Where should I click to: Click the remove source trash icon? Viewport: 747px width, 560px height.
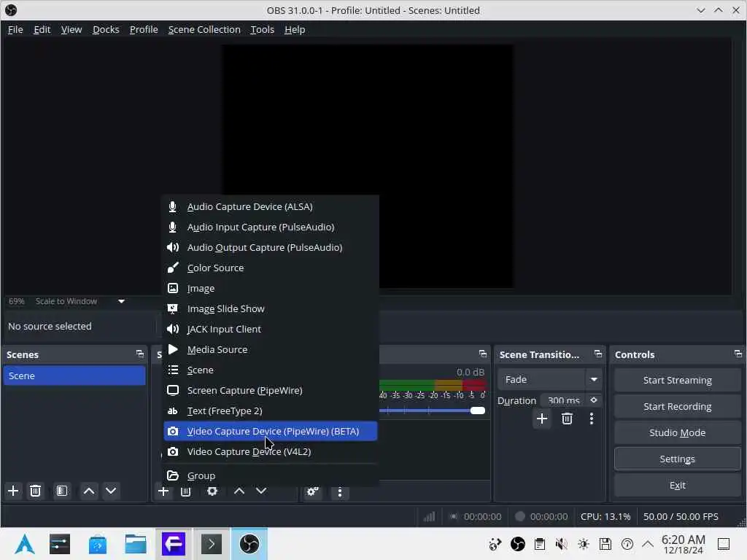pos(186,491)
